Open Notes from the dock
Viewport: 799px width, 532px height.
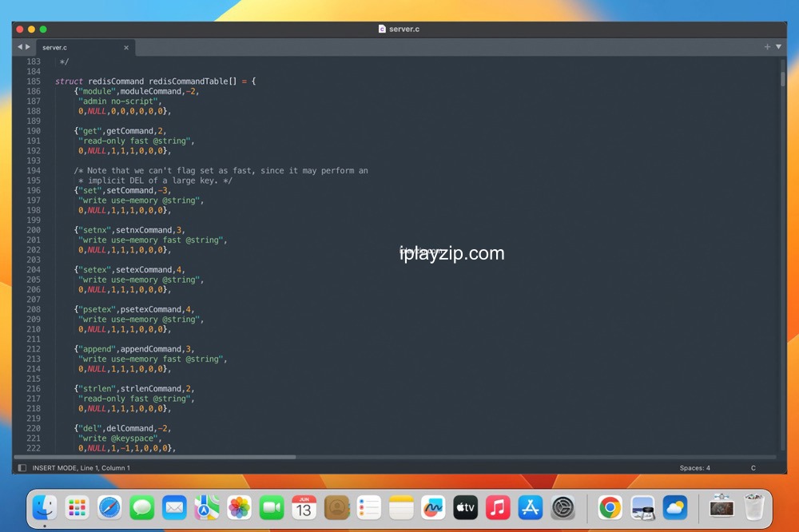pos(401,507)
